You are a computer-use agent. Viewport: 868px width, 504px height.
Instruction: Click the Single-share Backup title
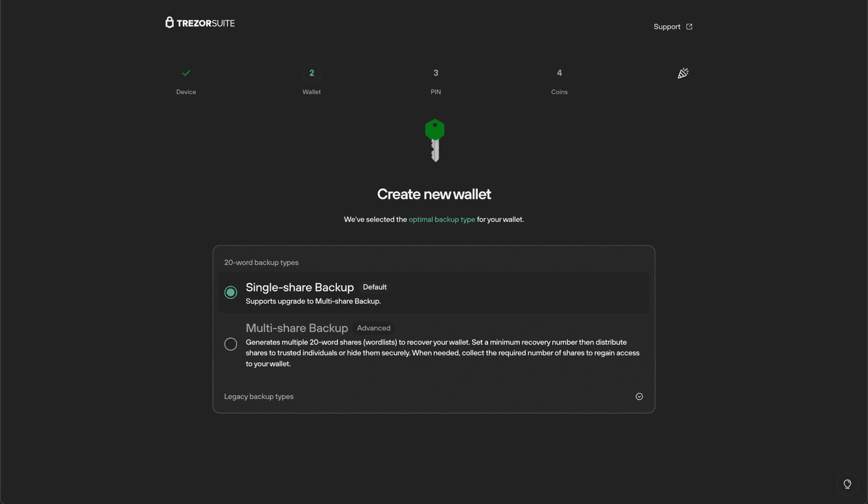tap(299, 287)
